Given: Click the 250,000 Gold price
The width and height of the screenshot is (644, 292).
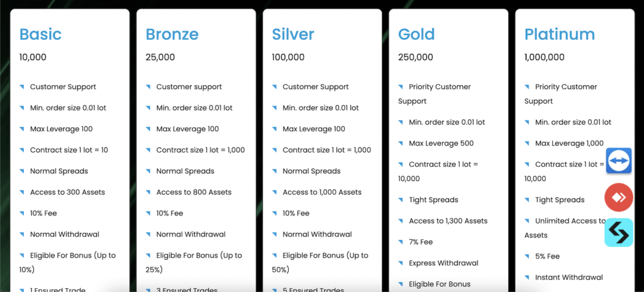Looking at the screenshot, I should [x=416, y=57].
